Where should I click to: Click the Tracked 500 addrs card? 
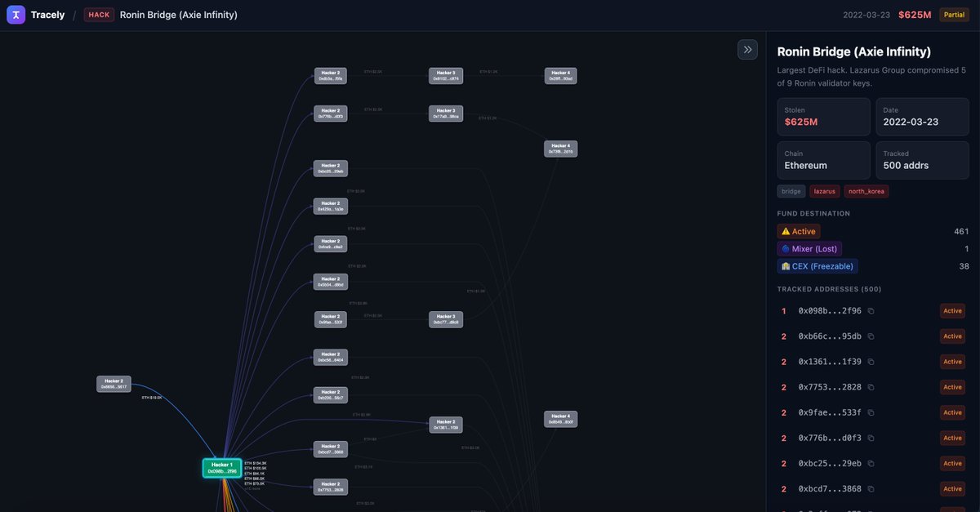[x=922, y=160]
